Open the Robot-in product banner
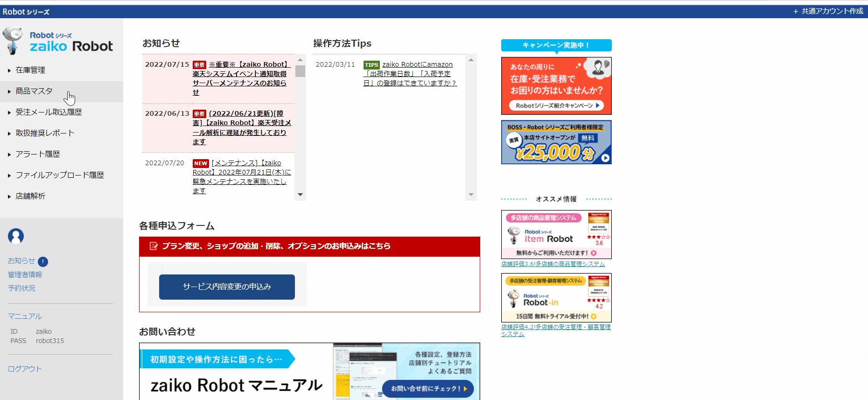 pyautogui.click(x=556, y=297)
